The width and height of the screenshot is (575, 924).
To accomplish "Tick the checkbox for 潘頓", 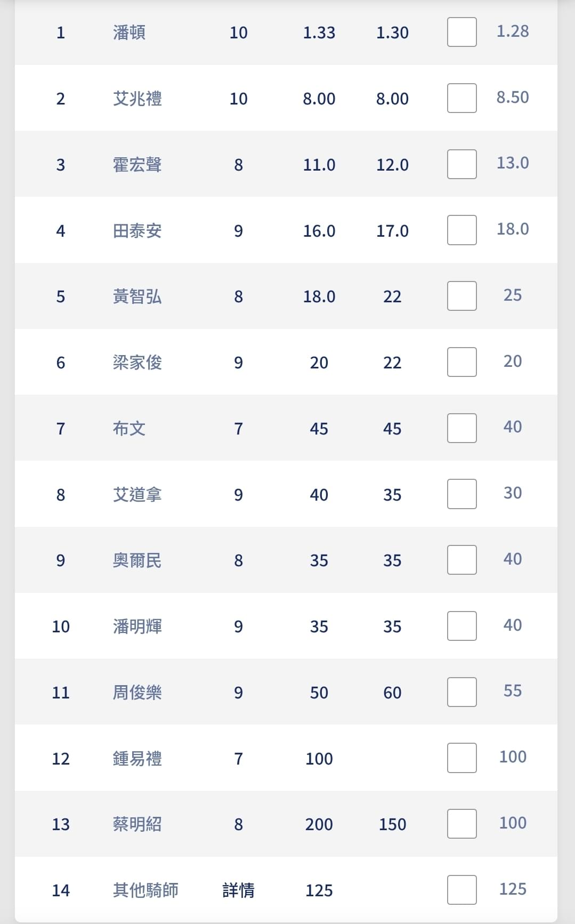I will click(x=461, y=32).
